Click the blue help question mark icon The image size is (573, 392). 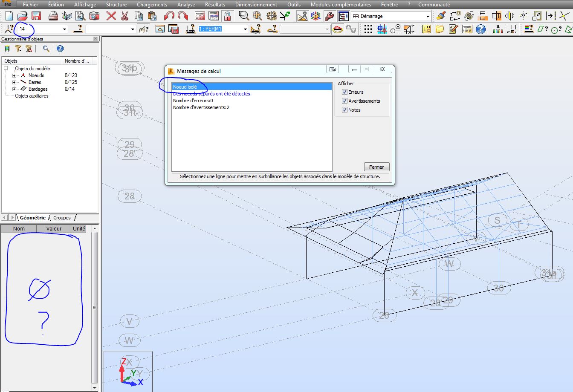pyautogui.click(x=480, y=29)
